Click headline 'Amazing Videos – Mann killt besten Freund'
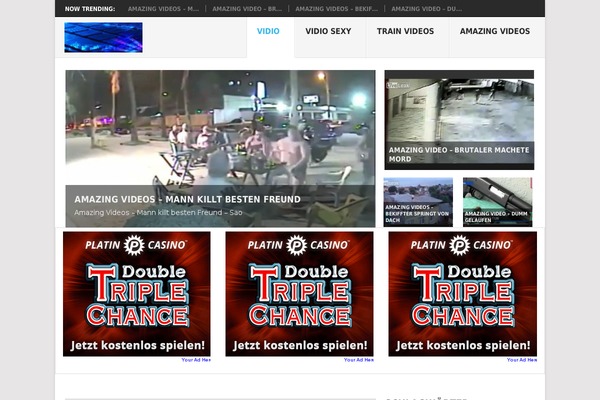600x400 pixels. pyautogui.click(x=188, y=199)
